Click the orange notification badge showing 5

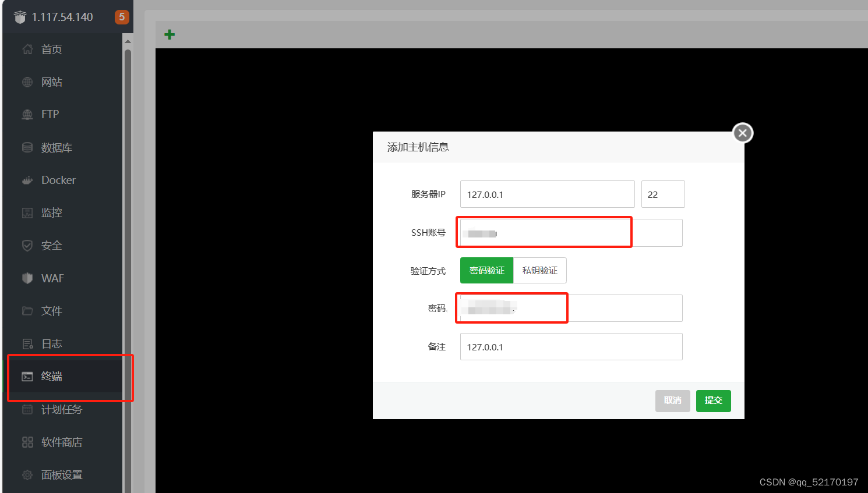point(122,17)
